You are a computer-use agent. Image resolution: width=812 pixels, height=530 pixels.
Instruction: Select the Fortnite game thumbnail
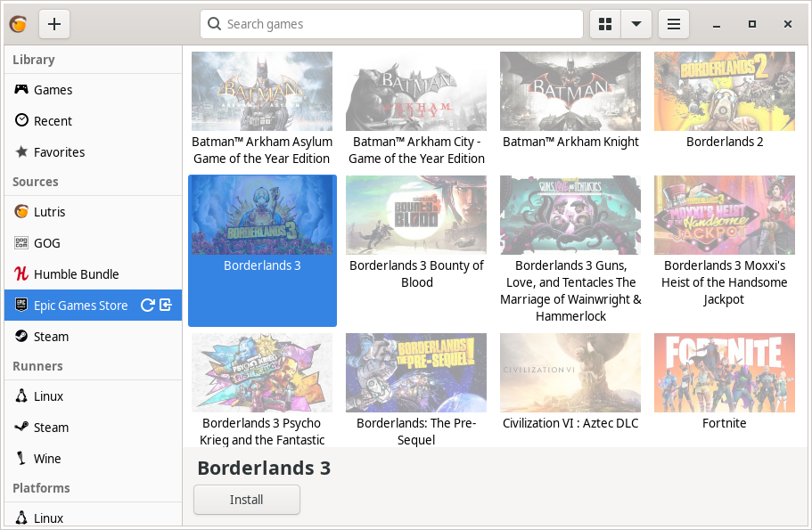[724, 372]
